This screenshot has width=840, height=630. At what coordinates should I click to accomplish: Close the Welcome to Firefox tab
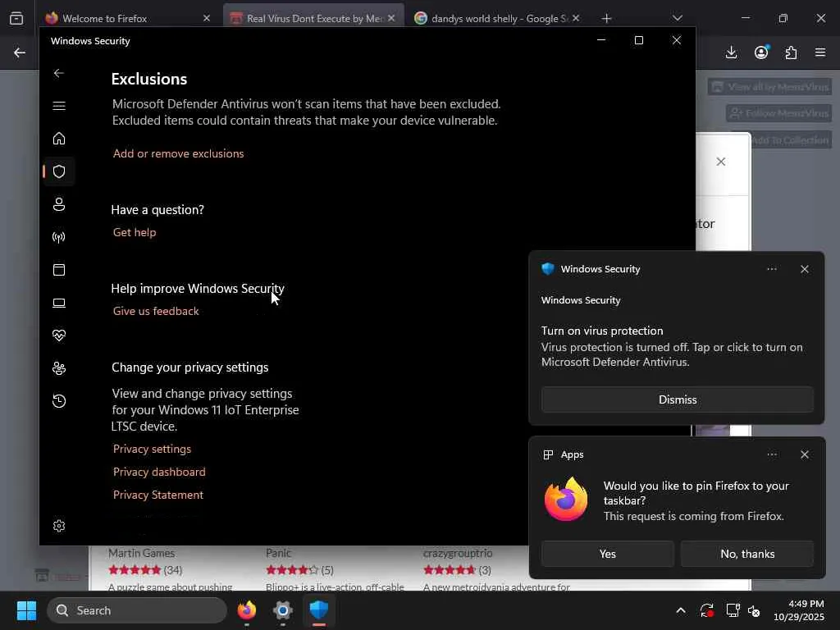click(x=207, y=18)
